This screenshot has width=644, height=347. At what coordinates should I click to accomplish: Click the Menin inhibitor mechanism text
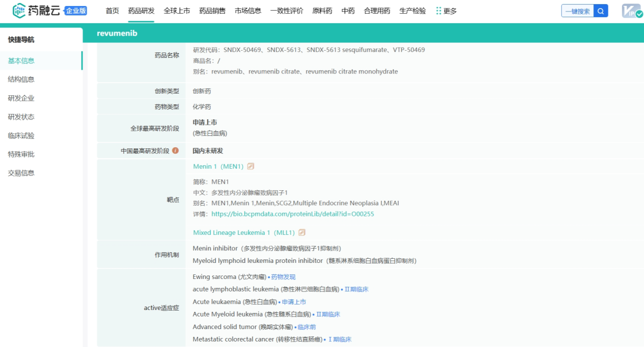coord(267,249)
